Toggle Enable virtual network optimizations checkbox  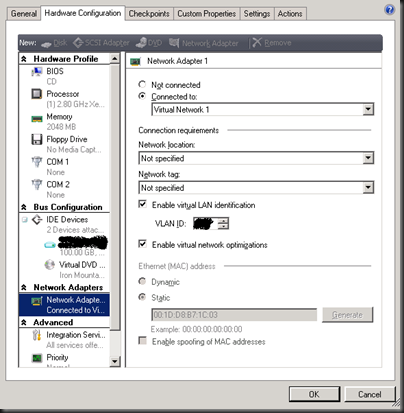(142, 244)
